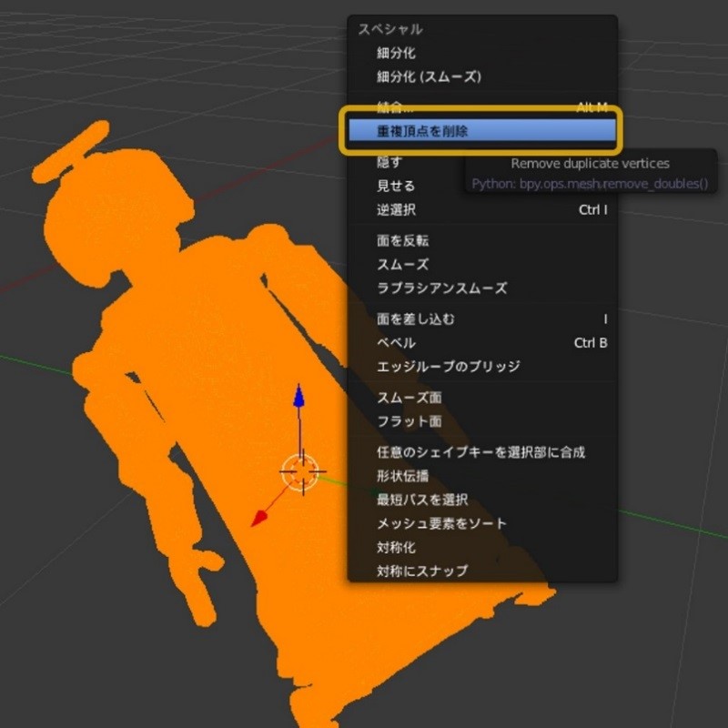Click 見せる to reveal hidden geometry
The height and width of the screenshot is (728, 728).
[397, 186]
